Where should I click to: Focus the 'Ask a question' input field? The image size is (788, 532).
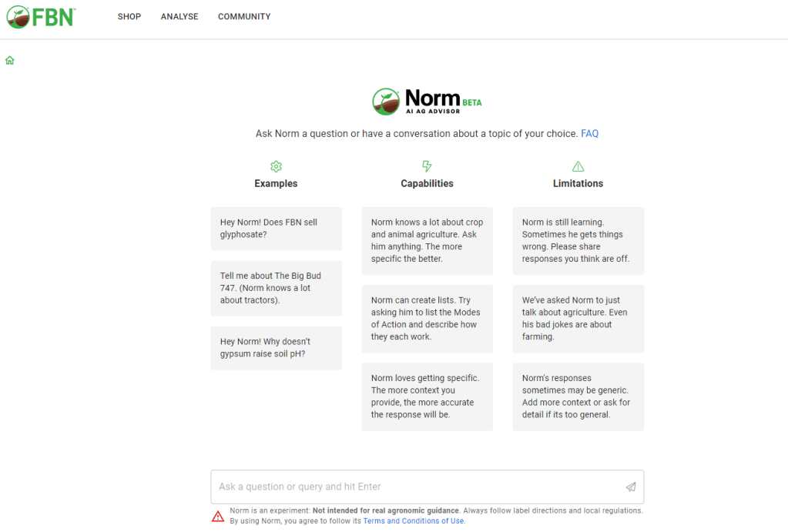point(416,487)
